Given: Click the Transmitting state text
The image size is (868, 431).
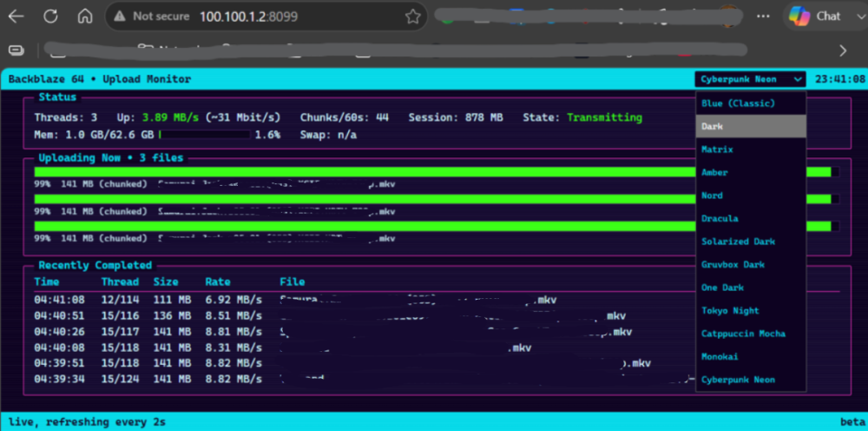Looking at the screenshot, I should click(x=604, y=117).
